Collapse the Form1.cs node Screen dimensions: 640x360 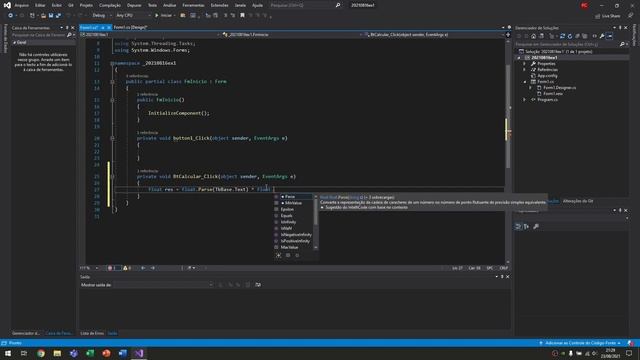pos(524,82)
